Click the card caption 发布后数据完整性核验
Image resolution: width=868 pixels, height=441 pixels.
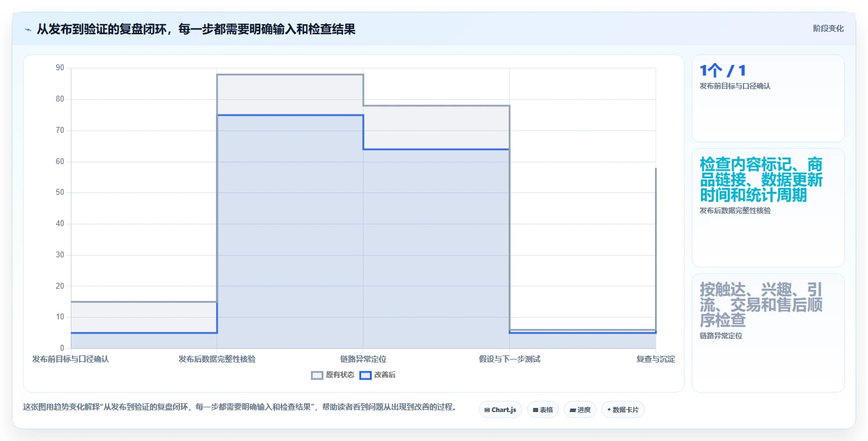point(735,211)
